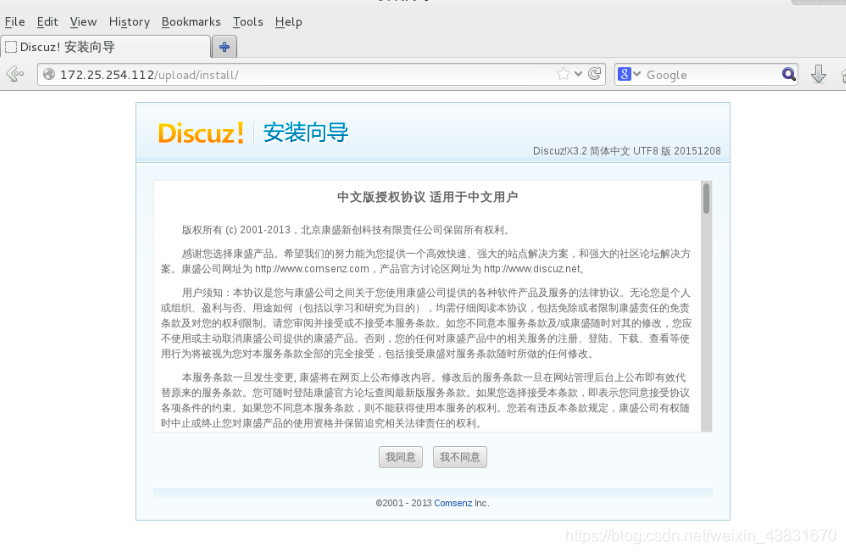846x554 pixels.
Task: Click the Discuz!X3.2 version text
Action: click(x=627, y=151)
